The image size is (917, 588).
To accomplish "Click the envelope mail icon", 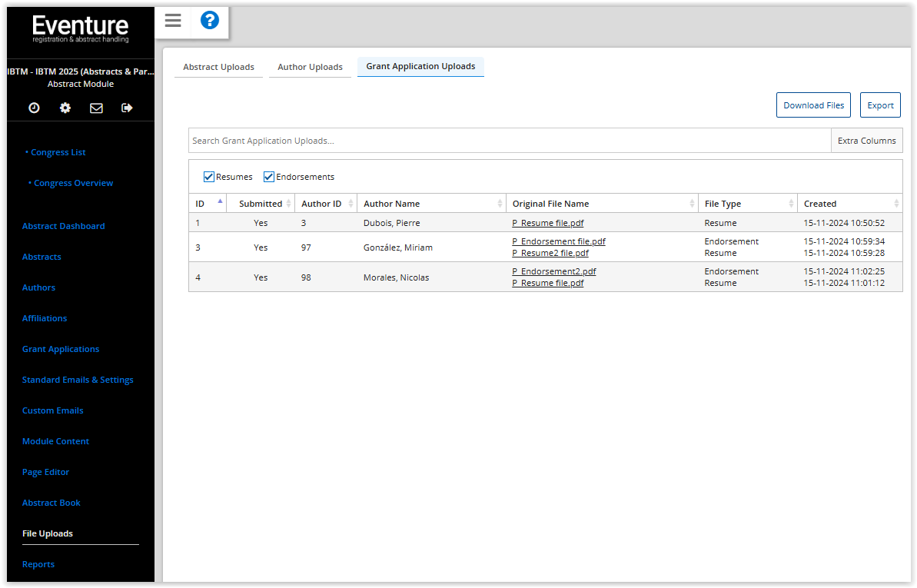I will click(x=96, y=108).
